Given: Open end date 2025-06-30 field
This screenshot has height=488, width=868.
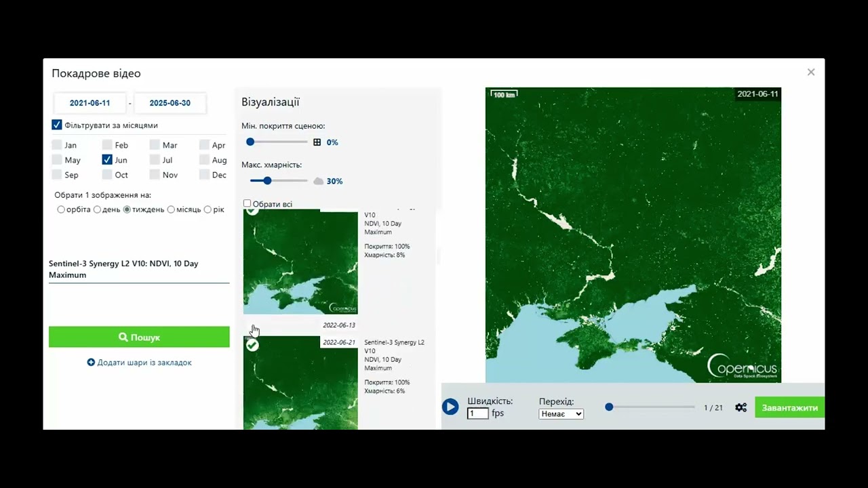Looking at the screenshot, I should (170, 103).
